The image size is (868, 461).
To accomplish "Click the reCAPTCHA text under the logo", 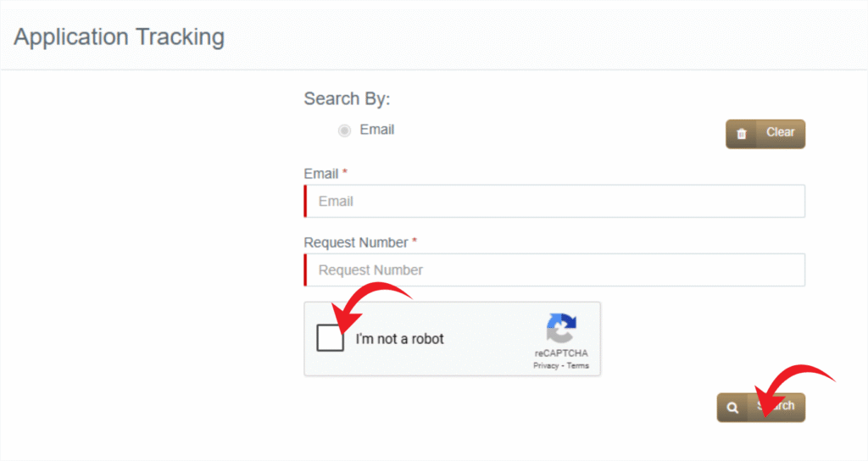I will click(561, 353).
